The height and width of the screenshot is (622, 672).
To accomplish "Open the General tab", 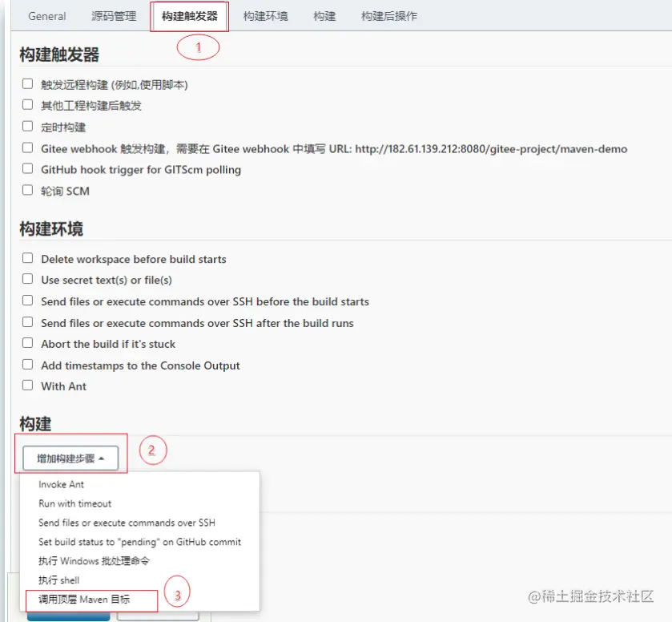I will click(47, 16).
